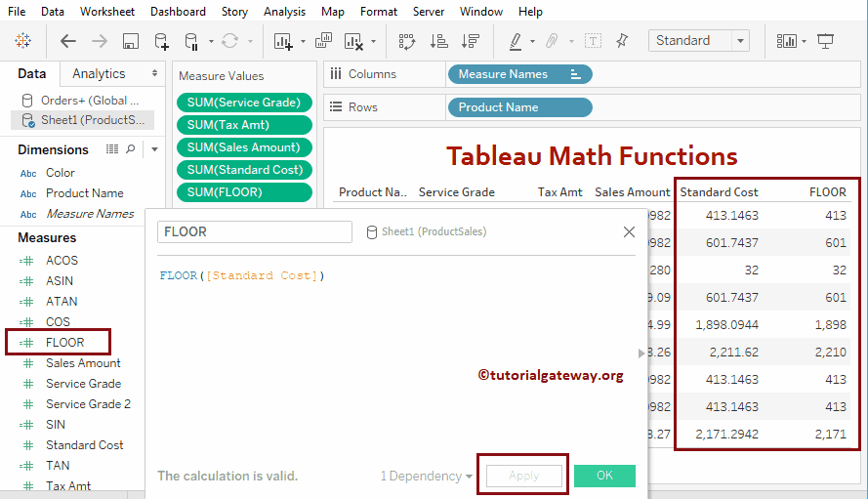Click the Analytics tab switcher arrows
868x499 pixels.
pos(154,73)
